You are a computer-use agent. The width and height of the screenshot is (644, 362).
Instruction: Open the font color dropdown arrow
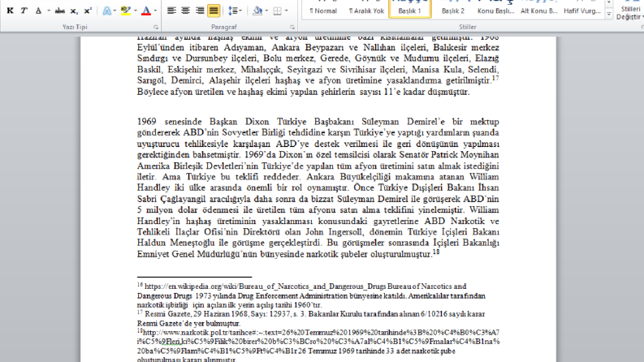[x=155, y=11]
